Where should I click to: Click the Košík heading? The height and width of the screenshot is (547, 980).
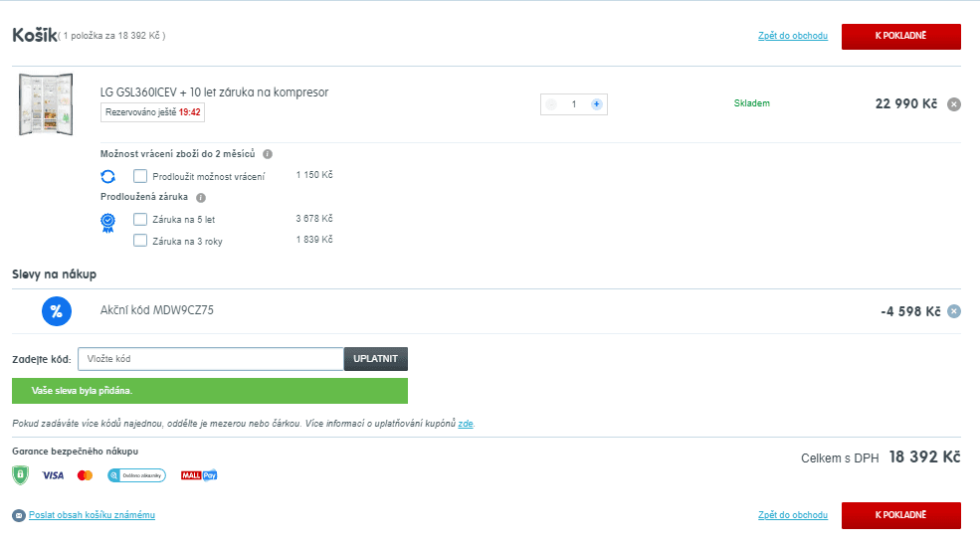tap(35, 35)
